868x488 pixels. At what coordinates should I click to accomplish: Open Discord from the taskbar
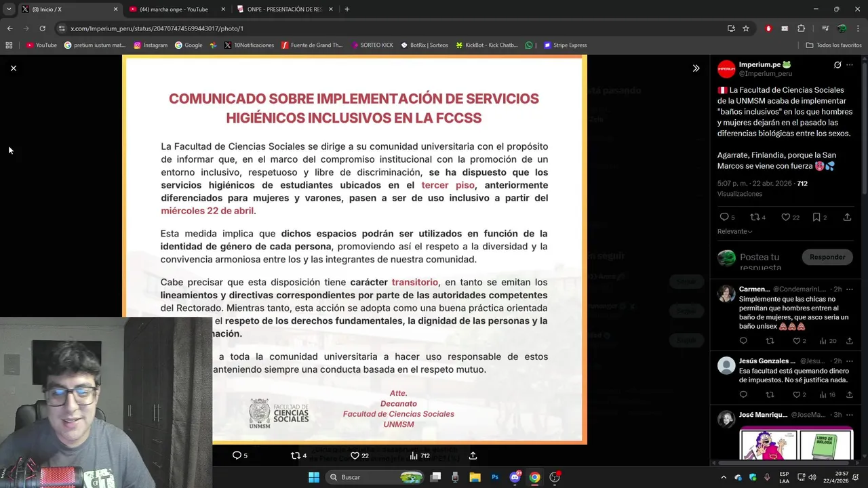point(515,477)
